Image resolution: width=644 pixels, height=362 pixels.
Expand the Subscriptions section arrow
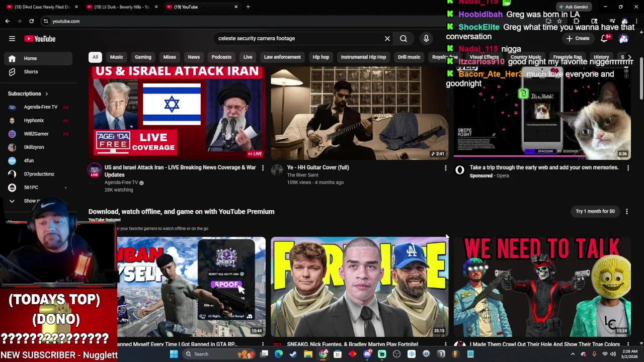point(46,94)
